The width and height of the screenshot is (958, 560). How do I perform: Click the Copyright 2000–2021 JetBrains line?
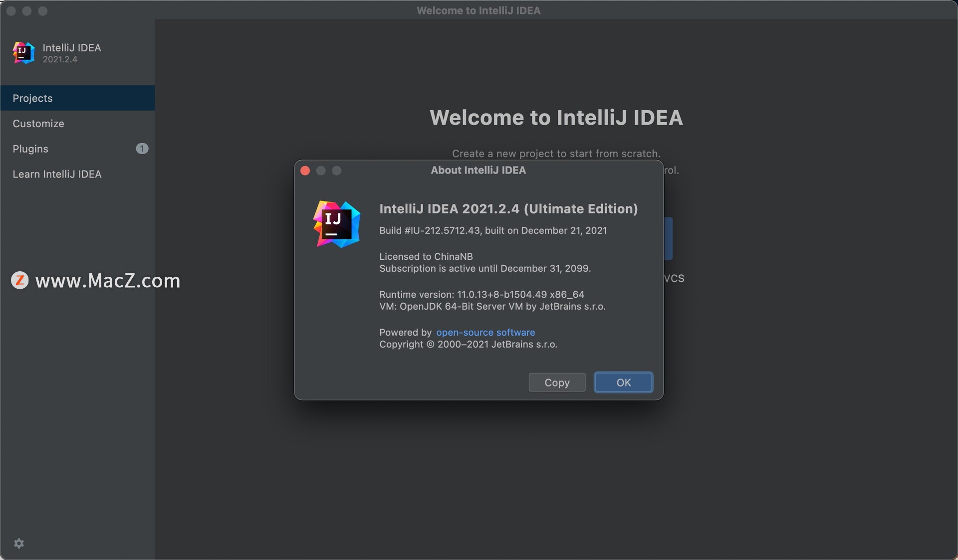[x=469, y=344]
